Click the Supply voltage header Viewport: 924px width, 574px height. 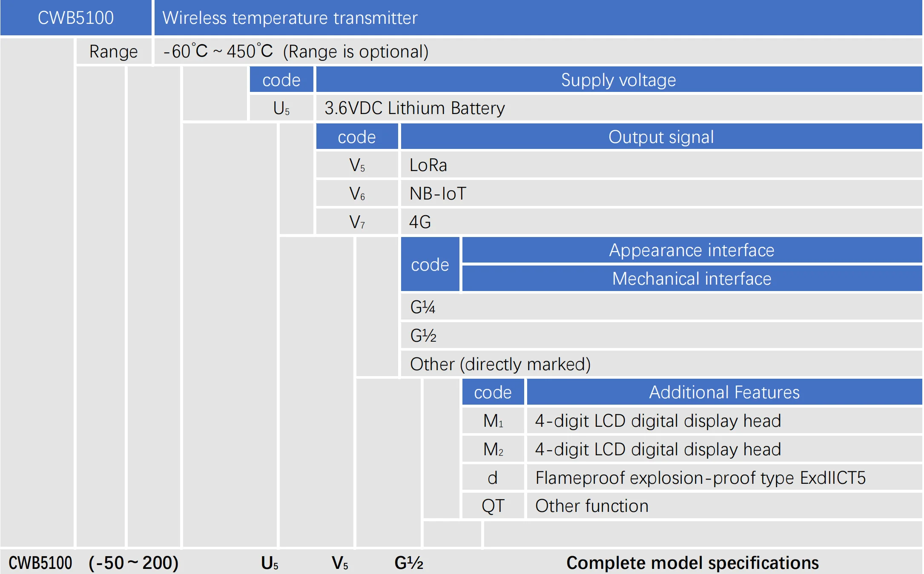[618, 80]
